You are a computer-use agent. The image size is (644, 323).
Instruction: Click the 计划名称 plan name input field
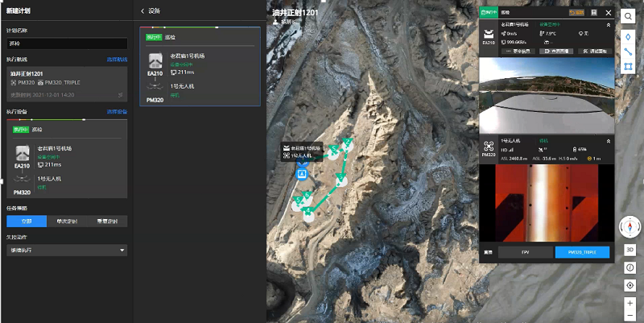67,43
